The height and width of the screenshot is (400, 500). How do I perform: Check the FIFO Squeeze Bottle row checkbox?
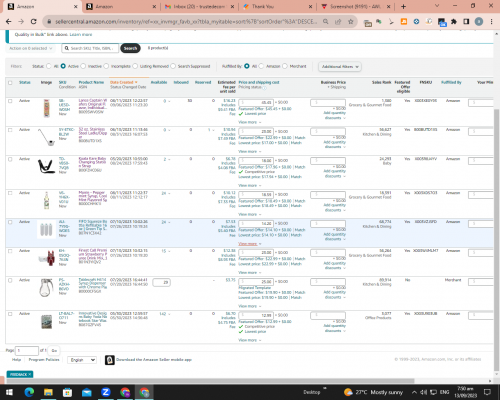10,222
